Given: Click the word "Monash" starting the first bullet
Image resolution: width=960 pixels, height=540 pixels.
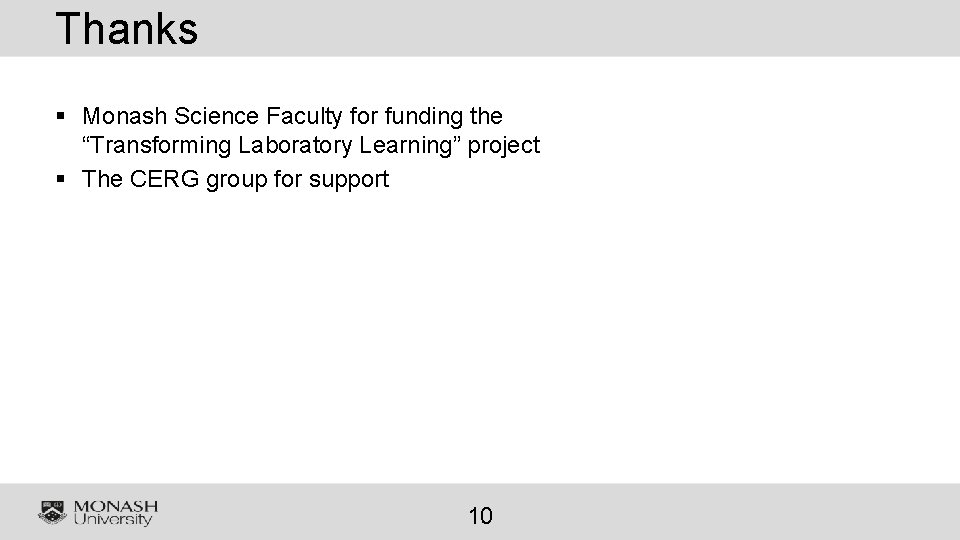Looking at the screenshot, I should click(124, 116).
